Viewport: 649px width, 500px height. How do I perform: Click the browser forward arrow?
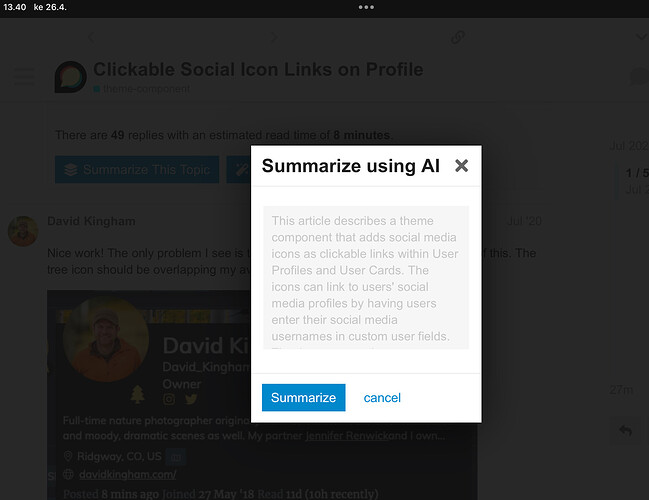click(274, 37)
